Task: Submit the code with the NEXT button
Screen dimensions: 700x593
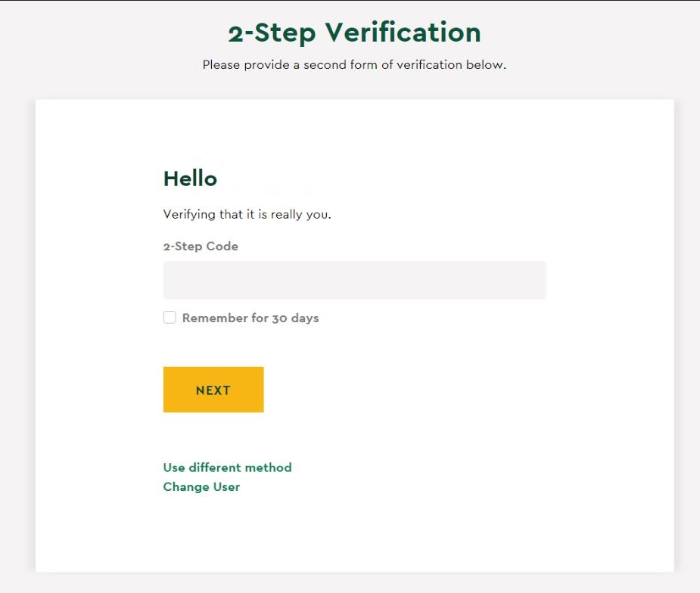Action: [213, 390]
